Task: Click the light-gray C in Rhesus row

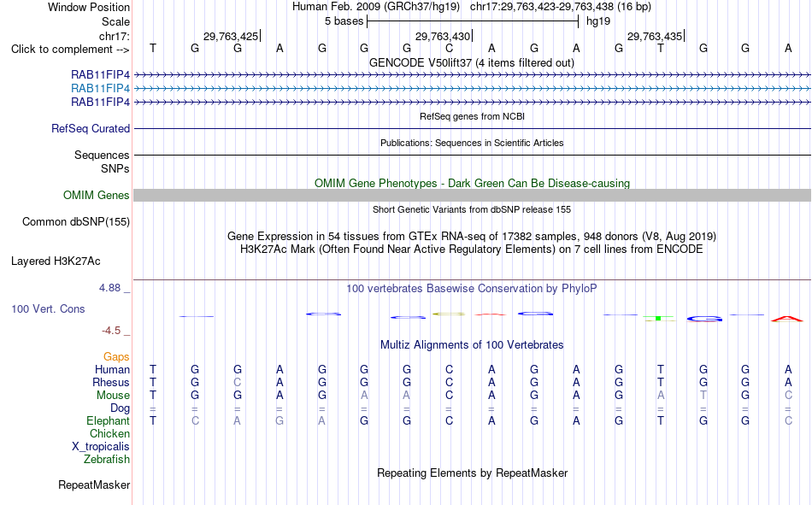Action: pyautogui.click(x=237, y=382)
